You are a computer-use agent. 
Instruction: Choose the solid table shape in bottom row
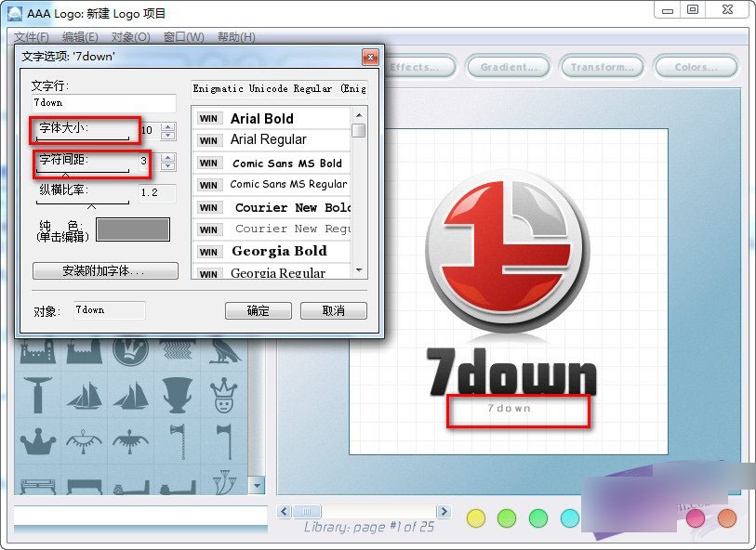pos(85,487)
